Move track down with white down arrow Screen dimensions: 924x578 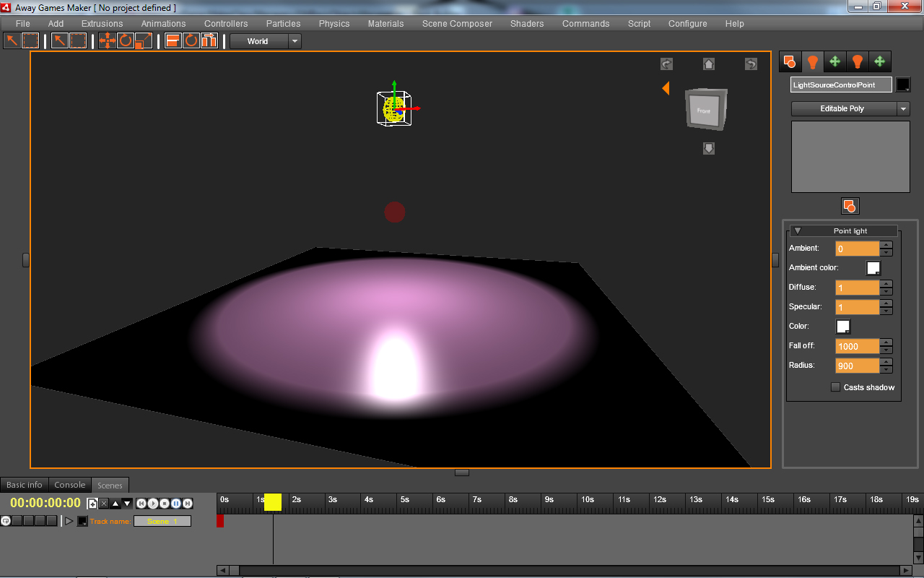[x=127, y=504]
